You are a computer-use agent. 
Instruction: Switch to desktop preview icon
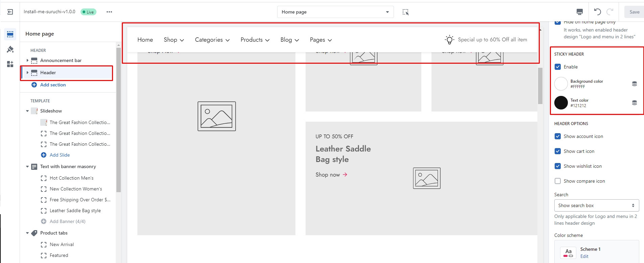click(x=579, y=12)
